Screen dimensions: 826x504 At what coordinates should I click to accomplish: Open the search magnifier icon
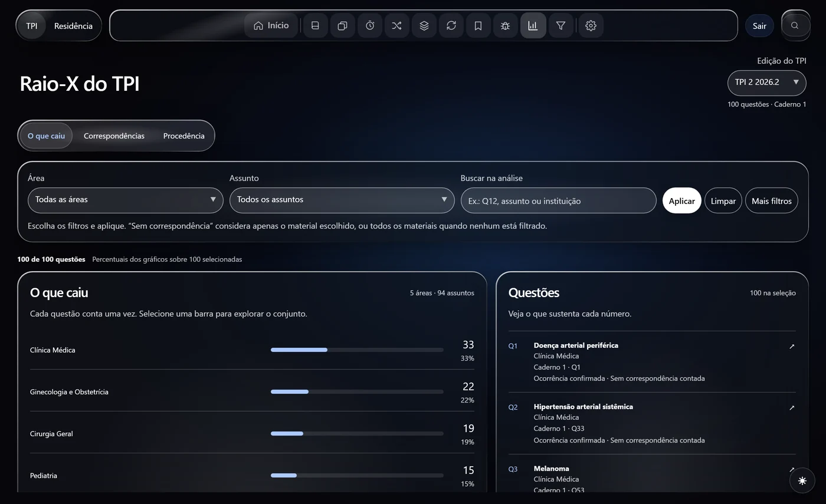[795, 25]
